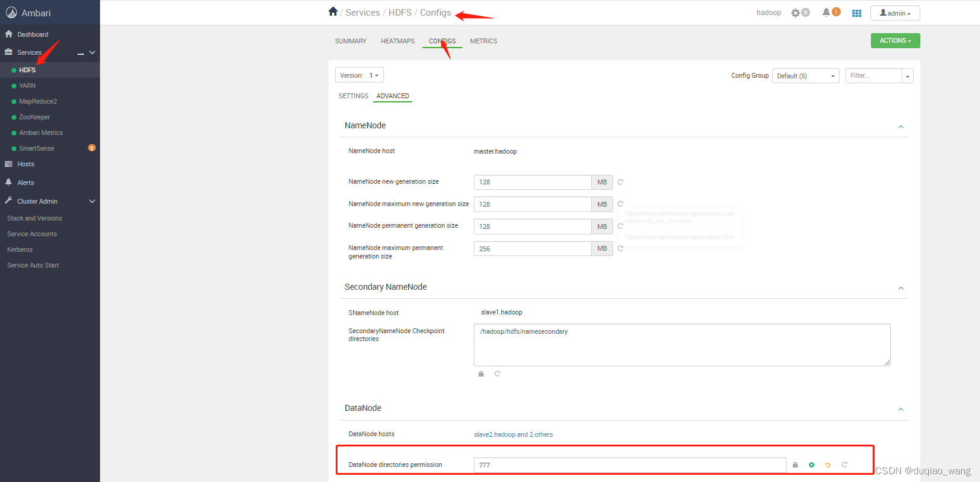Click the config Filter text box
The height and width of the screenshot is (482, 980).
[x=873, y=75]
